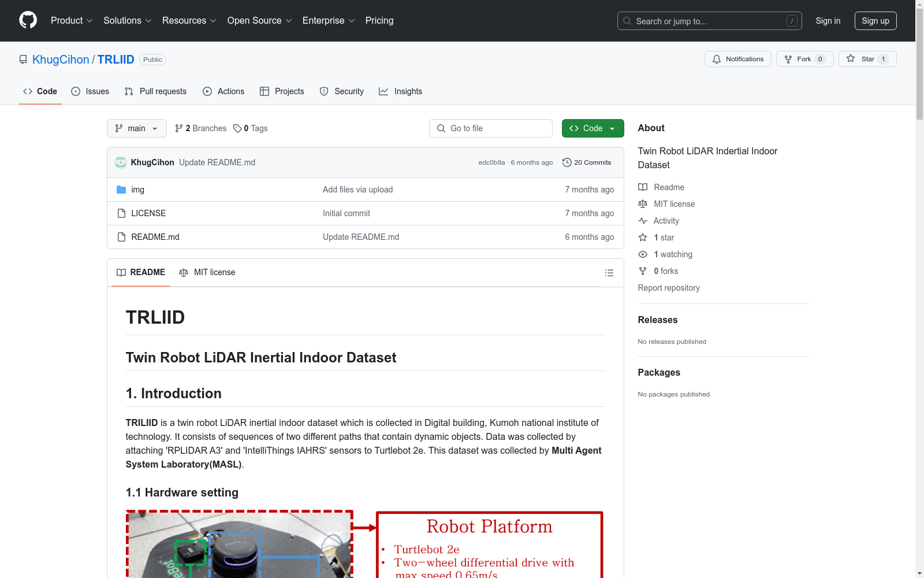The image size is (924, 578).
Task: Go to the Pricing page
Action: pos(379,20)
